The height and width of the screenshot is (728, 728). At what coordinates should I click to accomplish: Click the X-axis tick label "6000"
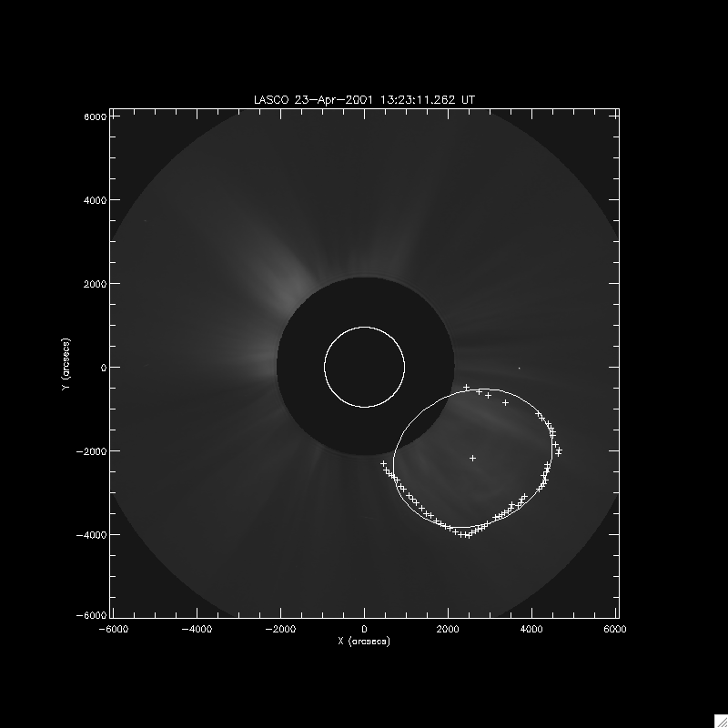(616, 629)
